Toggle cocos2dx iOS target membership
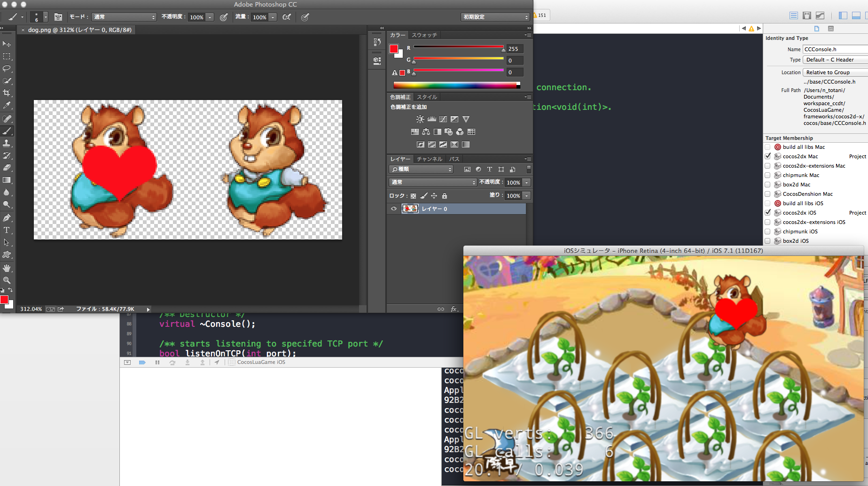868x486 pixels. [x=768, y=213]
